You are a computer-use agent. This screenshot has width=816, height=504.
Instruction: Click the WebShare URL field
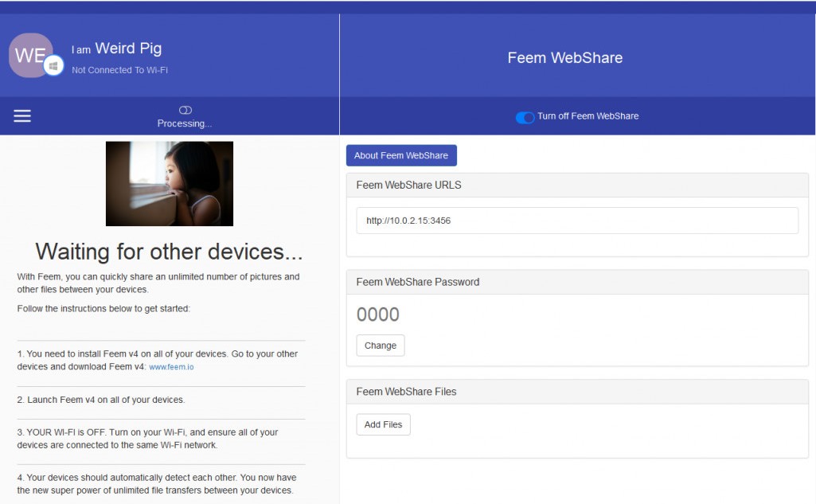tap(577, 221)
